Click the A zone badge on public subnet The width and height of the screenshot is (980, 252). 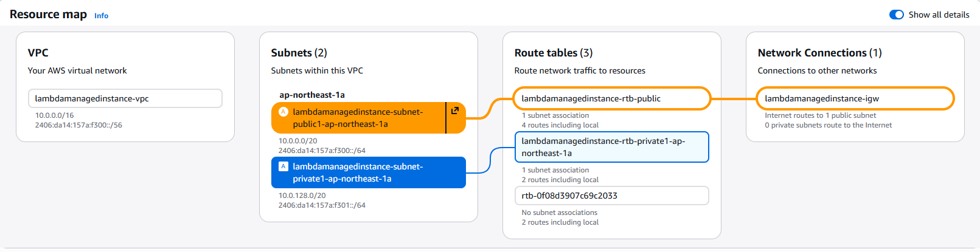tap(283, 112)
